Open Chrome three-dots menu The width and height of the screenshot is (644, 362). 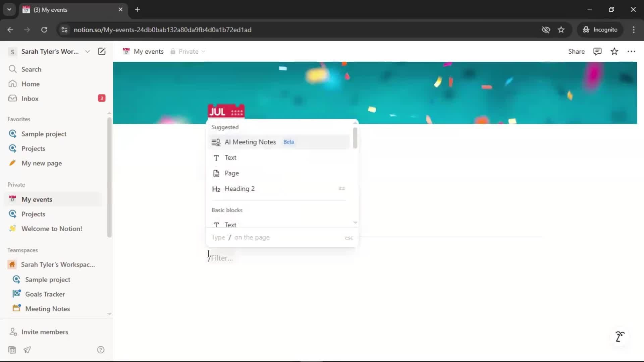(x=634, y=29)
